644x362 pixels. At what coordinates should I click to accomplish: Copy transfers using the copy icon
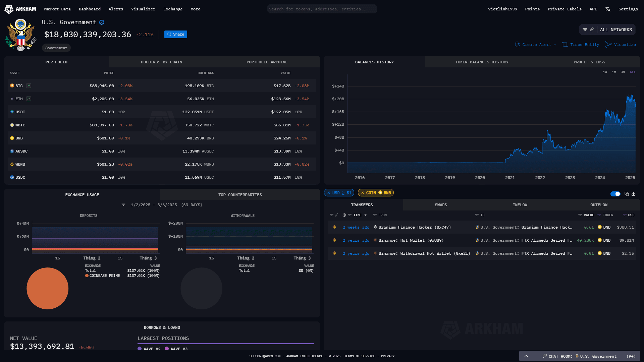627,194
